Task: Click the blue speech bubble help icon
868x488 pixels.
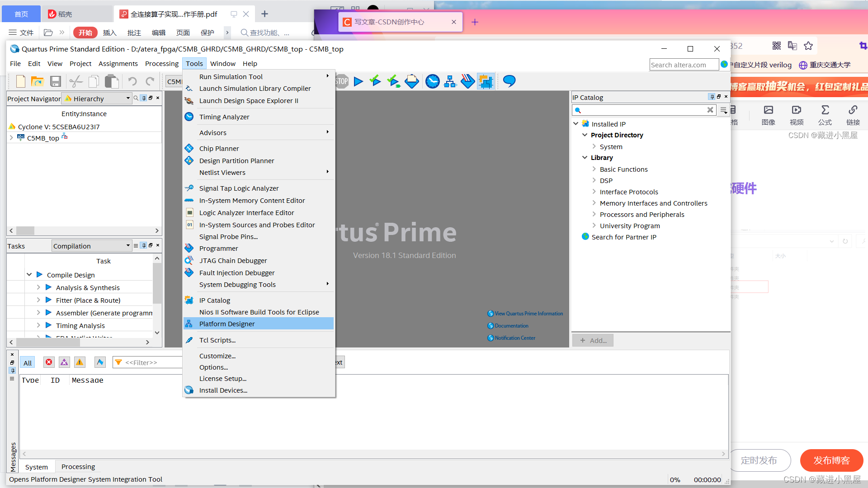Action: pos(509,81)
